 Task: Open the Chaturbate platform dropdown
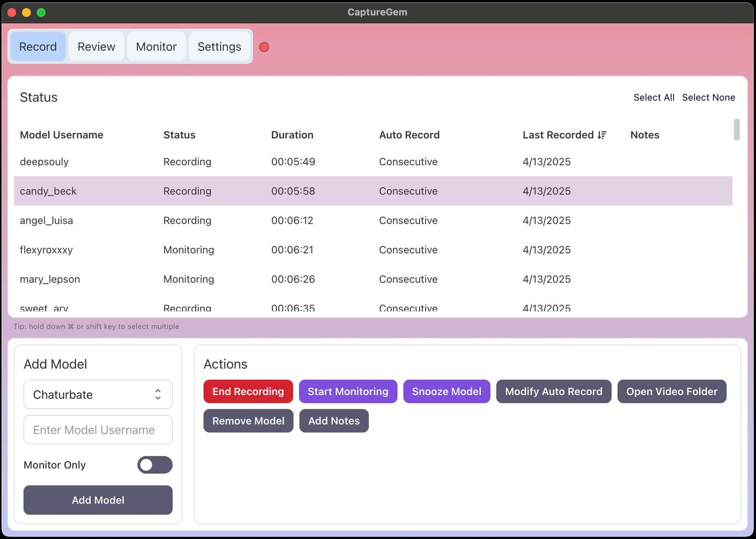coord(97,394)
